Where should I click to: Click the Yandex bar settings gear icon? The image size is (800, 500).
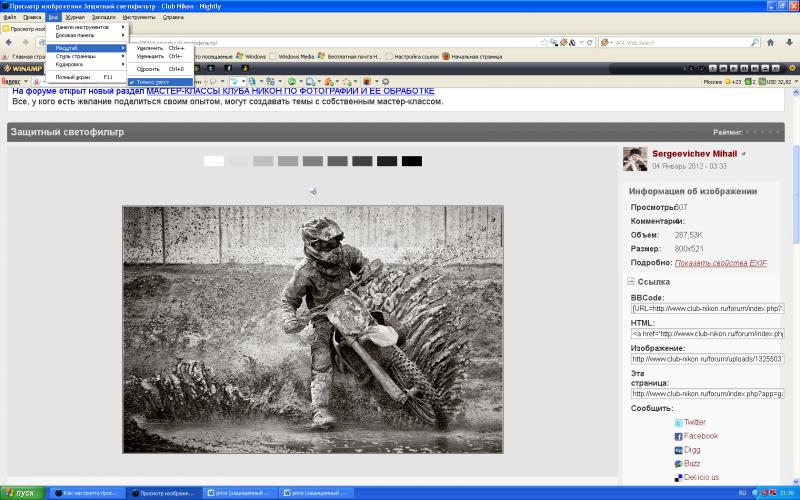[x=386, y=81]
